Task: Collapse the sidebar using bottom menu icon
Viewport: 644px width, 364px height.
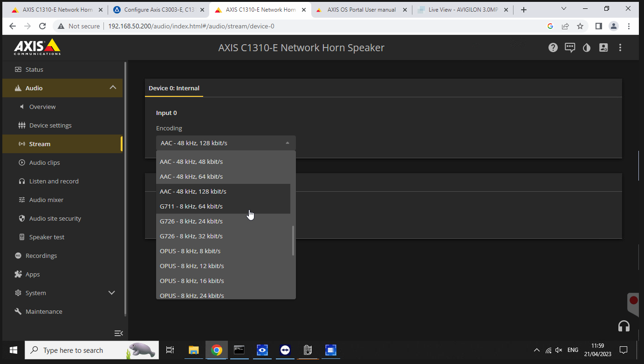Action: point(118,333)
